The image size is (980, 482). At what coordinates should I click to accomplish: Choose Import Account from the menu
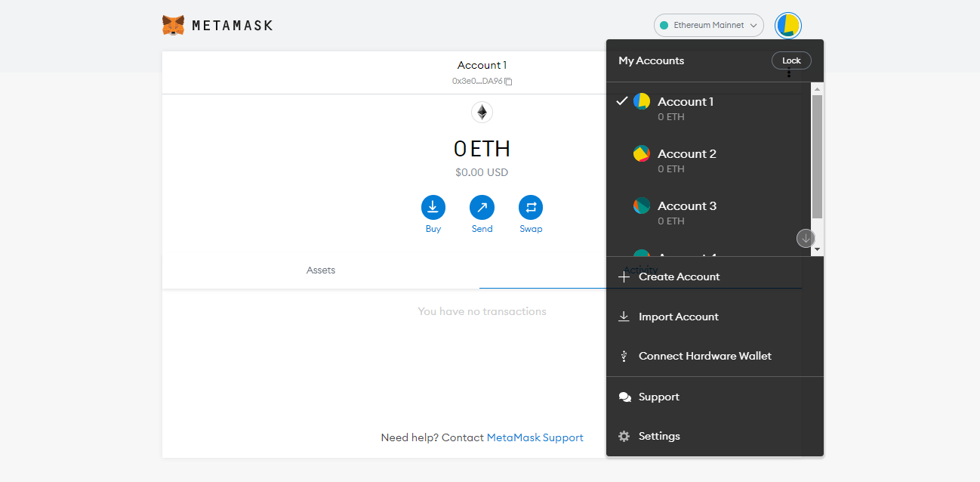714,317
